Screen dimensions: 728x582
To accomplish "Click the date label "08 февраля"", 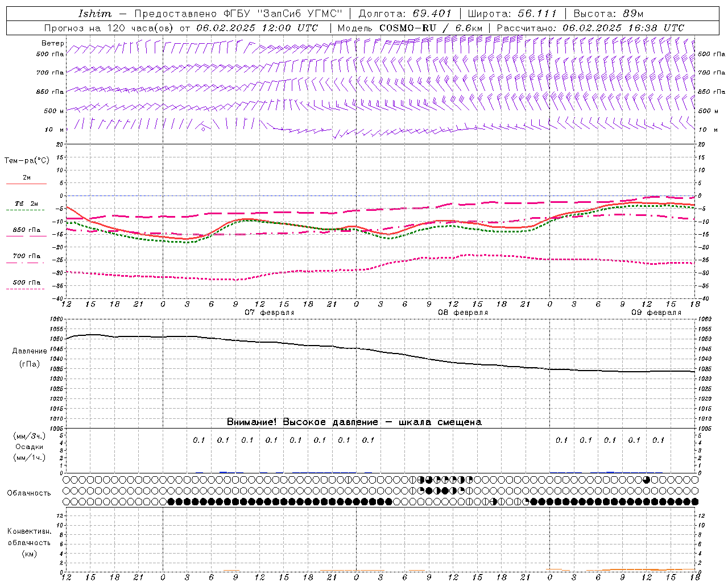I will coord(463,313).
